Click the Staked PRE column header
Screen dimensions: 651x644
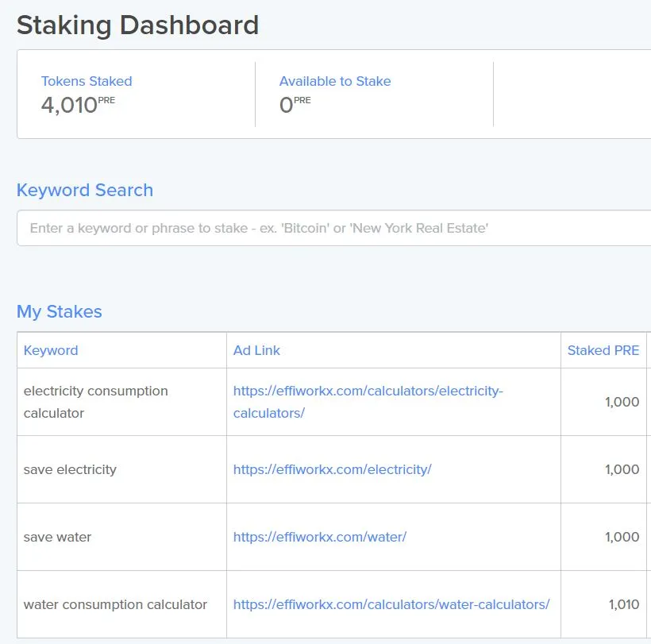pos(603,350)
